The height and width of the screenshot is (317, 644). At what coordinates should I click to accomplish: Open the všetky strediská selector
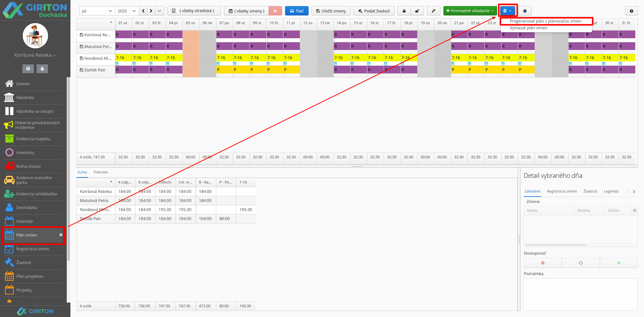point(194,11)
